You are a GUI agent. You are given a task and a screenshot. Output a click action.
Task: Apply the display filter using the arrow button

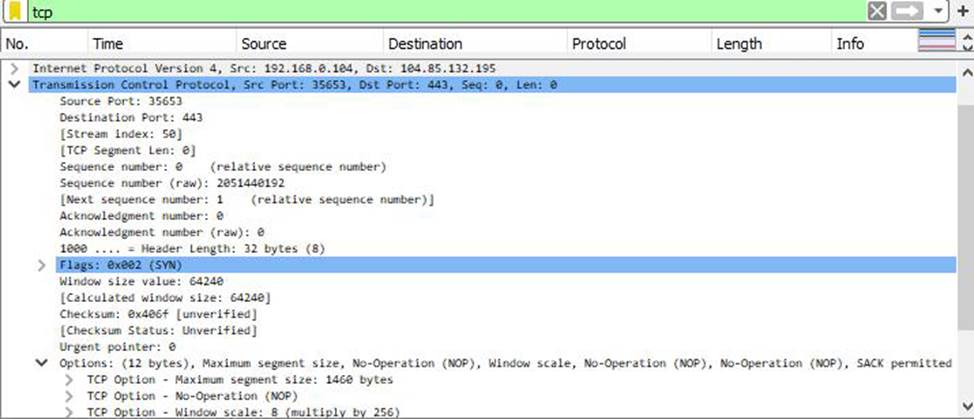click(x=910, y=11)
